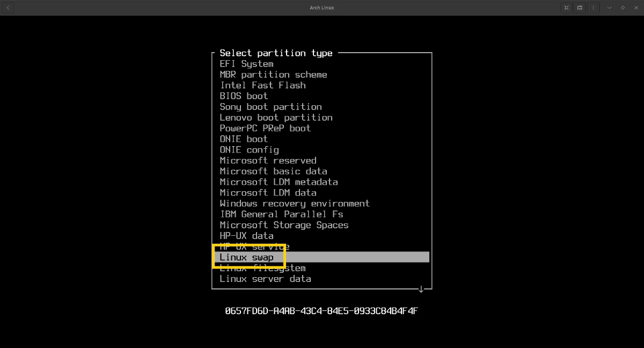This screenshot has width=644, height=348.
Task: Open the keyboard shortcuts sender icon
Action: 580,8
